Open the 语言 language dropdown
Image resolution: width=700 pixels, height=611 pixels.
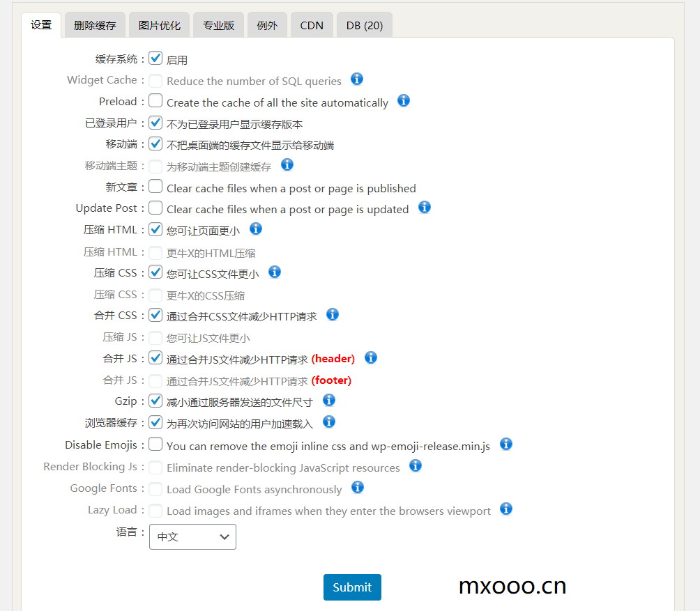click(x=192, y=536)
